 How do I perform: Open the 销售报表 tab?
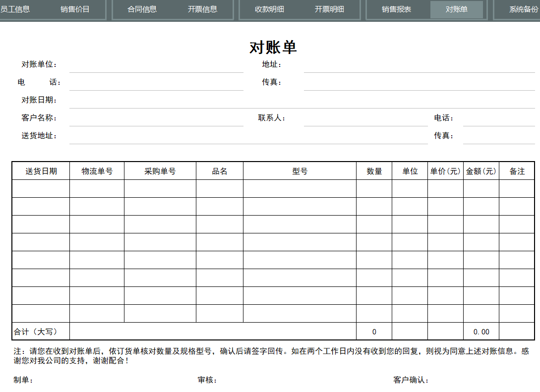396,9
